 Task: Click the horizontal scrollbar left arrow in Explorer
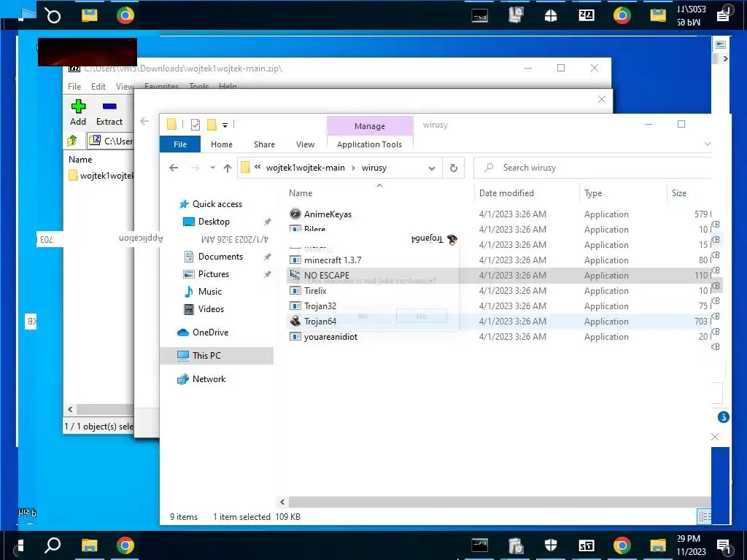point(282,502)
